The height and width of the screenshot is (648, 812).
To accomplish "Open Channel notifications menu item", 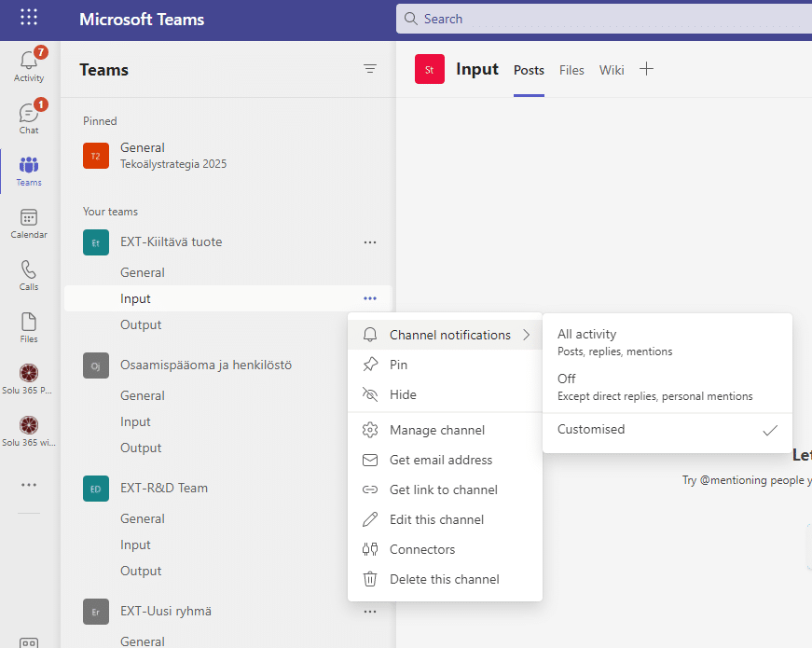I will (x=445, y=335).
